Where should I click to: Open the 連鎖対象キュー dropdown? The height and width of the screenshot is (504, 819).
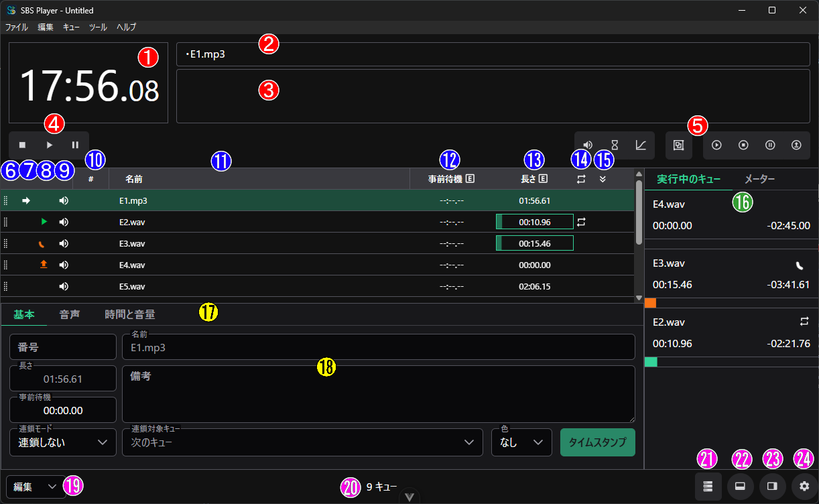coord(302,442)
